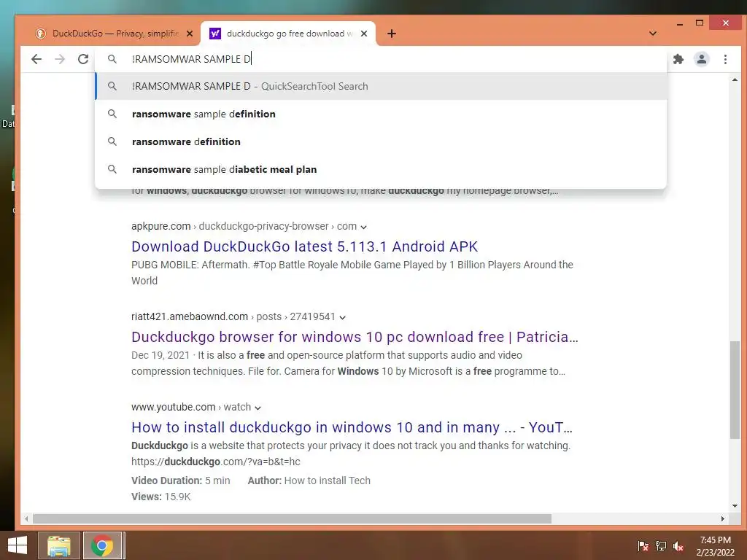
Task: Open the network status tray icon
Action: pyautogui.click(x=661, y=545)
